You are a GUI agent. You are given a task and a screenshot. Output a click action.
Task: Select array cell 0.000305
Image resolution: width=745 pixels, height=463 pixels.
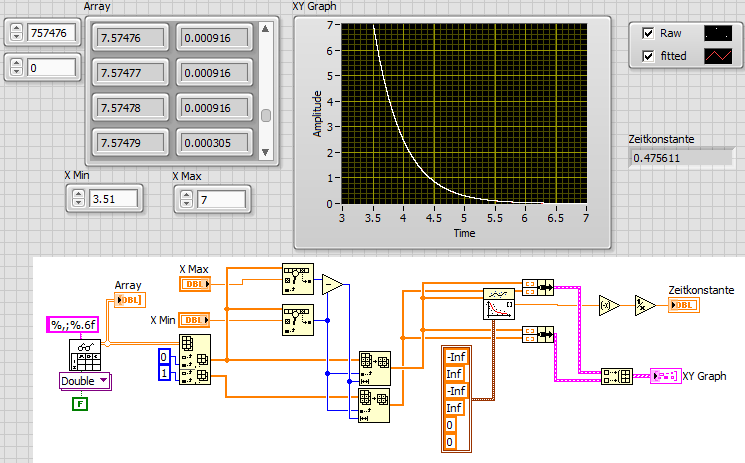pyautogui.click(x=214, y=143)
